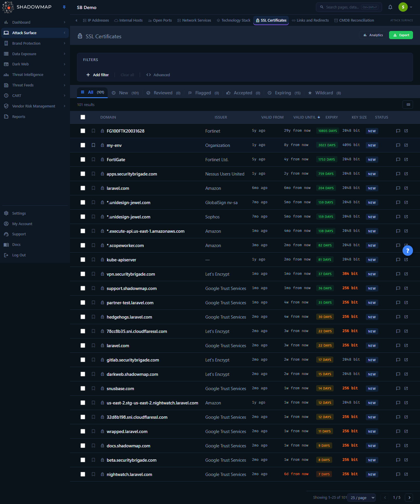Expand Threat Intelligence sidebar menu
Image resolution: width=420 pixels, height=504 pixels.
pos(35,75)
